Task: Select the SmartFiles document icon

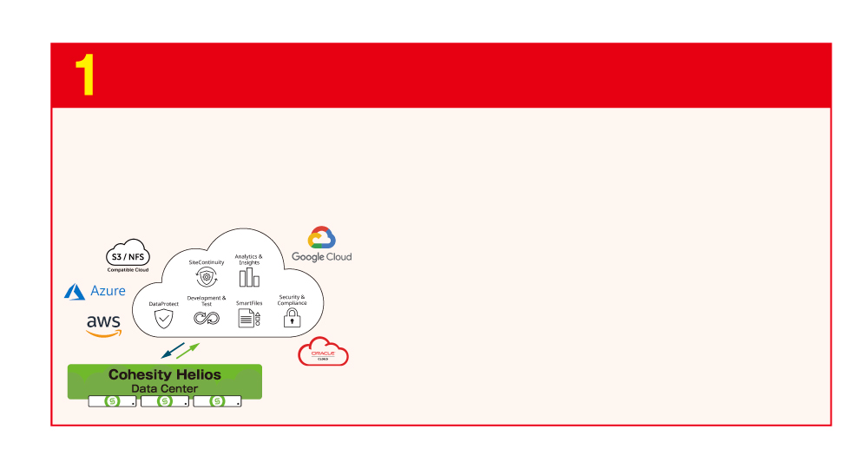Action: click(249, 319)
